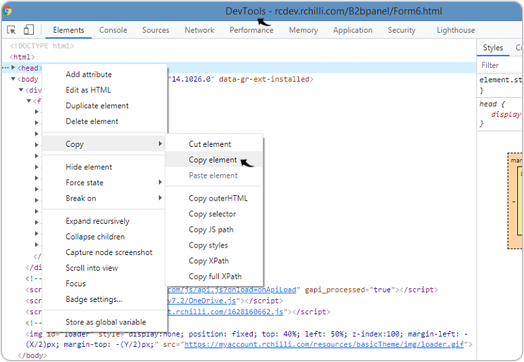Switch to the Elements tab
The height and width of the screenshot is (362, 524).
69,30
